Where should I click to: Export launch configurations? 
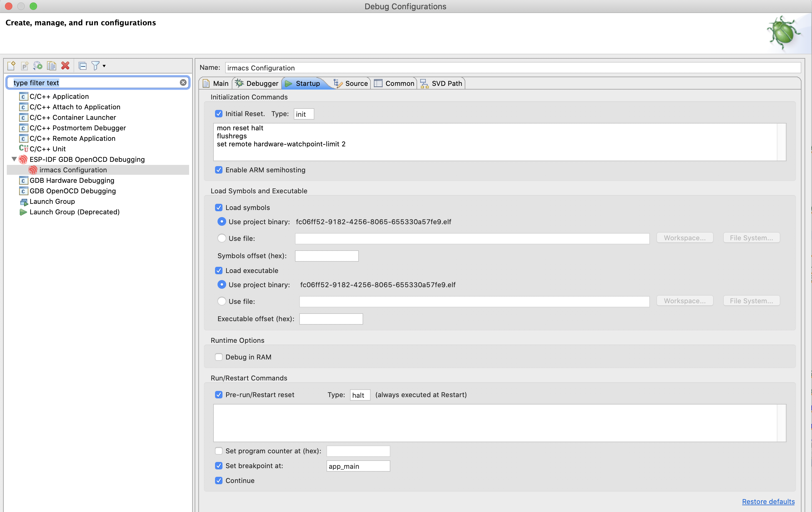pos(37,66)
